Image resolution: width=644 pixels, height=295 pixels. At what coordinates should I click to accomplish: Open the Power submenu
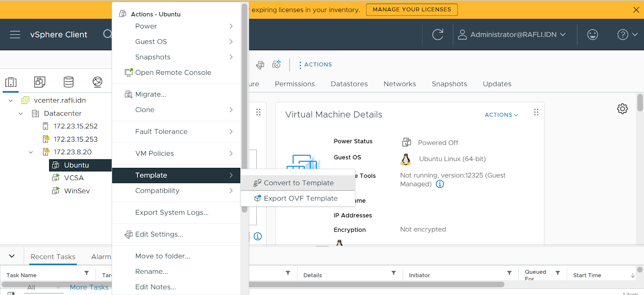(176, 26)
